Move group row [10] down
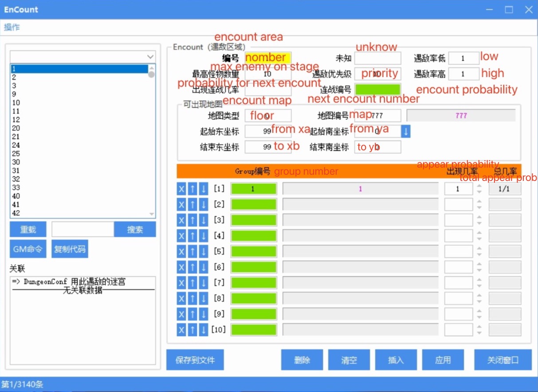 pos(204,330)
